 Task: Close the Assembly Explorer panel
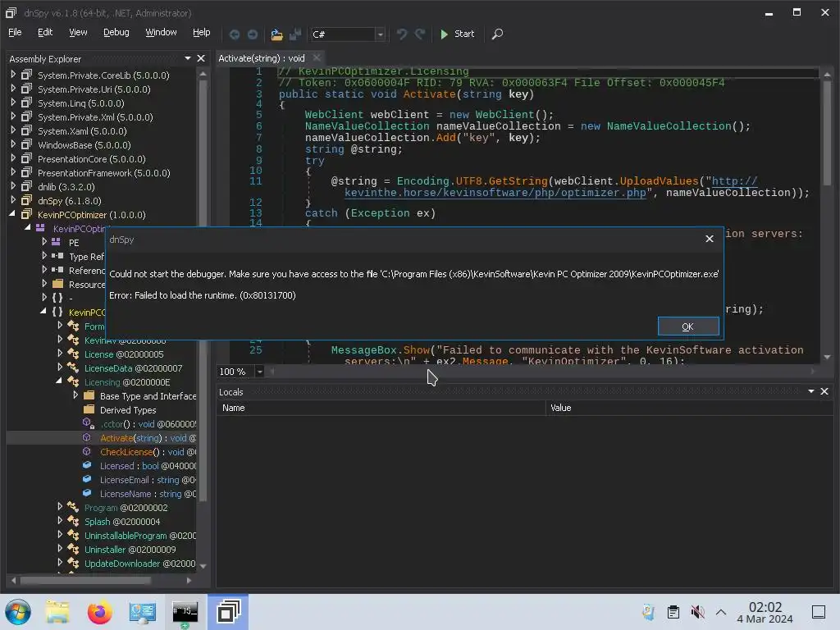tap(201, 58)
